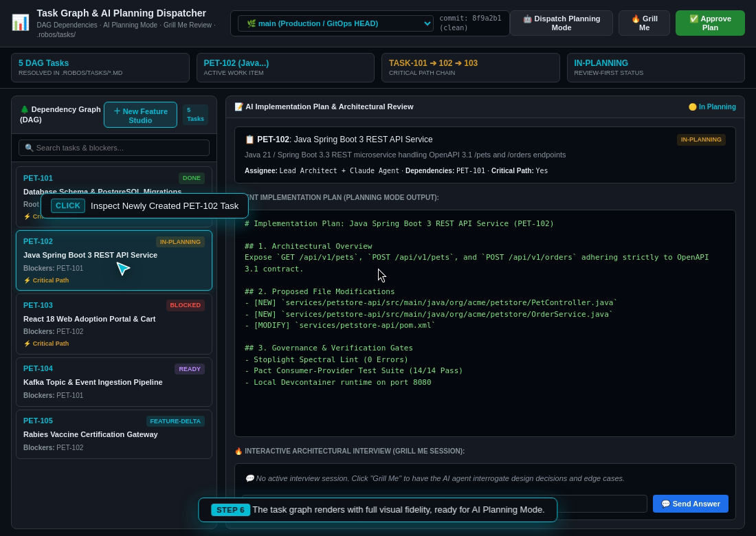Screen dimensions: 756x536
Task: Open PET-104 Kafka Topic pipeline task
Action: (114, 382)
